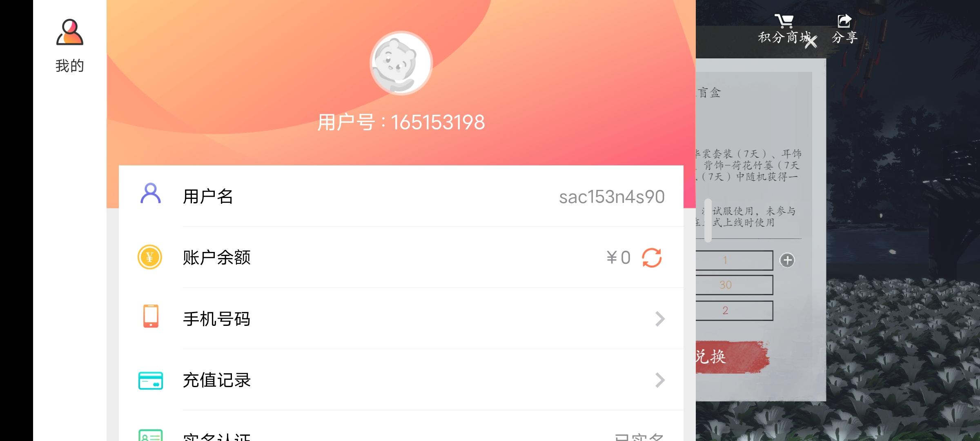Expand 充值记录 row chevron
Screen dimensions: 980x441
pos(660,380)
